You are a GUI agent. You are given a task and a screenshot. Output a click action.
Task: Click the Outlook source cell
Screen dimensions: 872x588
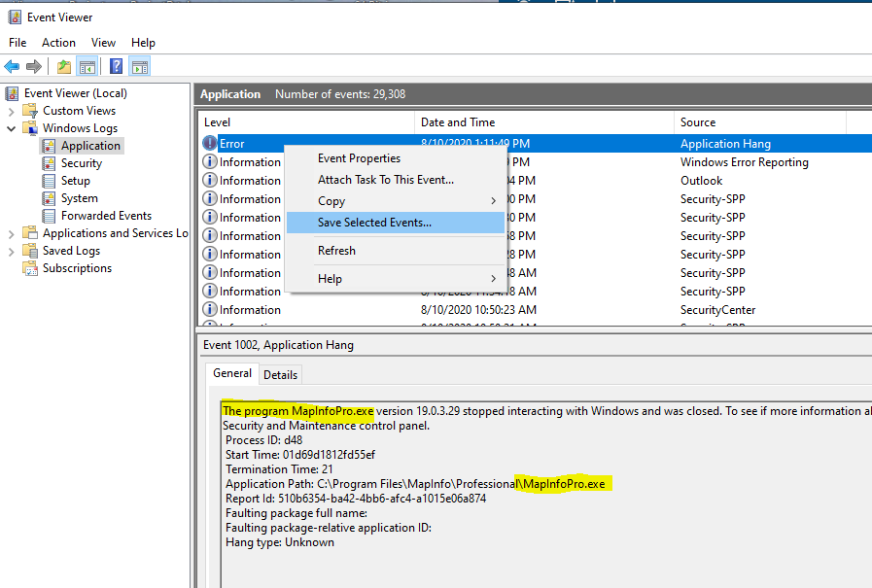pyautogui.click(x=701, y=181)
